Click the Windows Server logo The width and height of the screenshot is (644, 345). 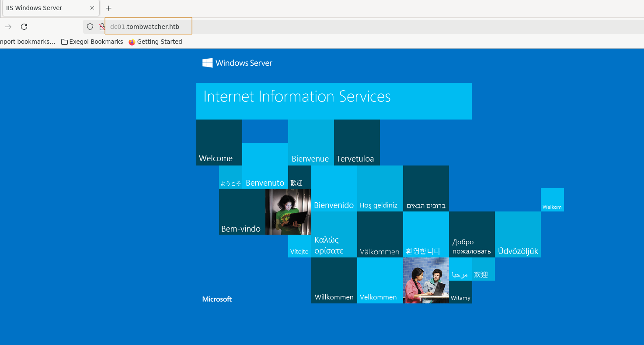(237, 63)
